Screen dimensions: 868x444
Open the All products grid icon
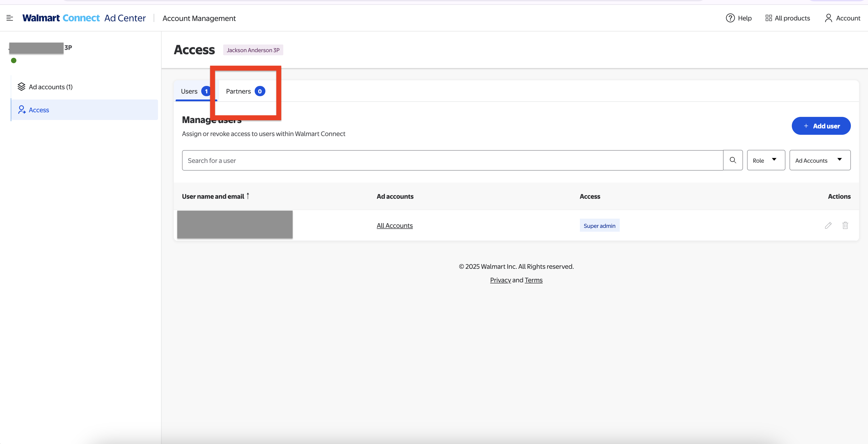coord(769,18)
